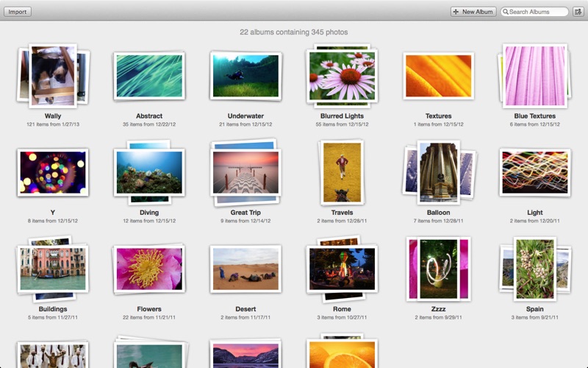Open the Underwater album
The width and height of the screenshot is (588, 368).
(245, 76)
